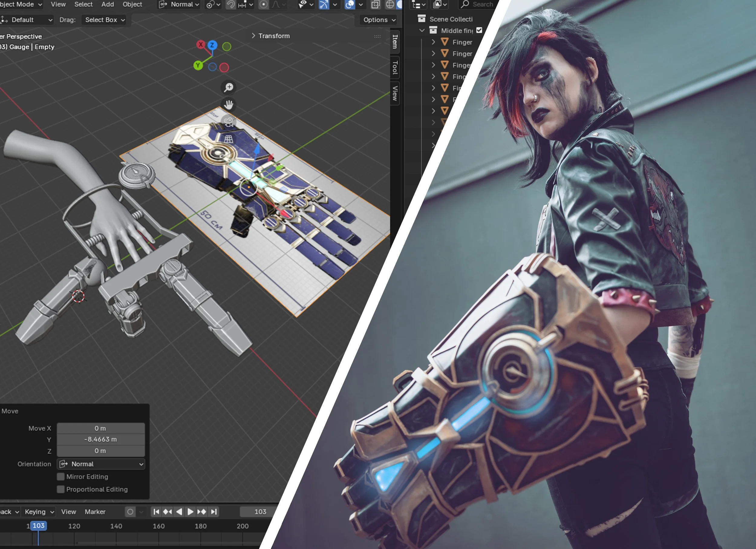Uncheck the Middle finger collection checkbox

pos(479,30)
